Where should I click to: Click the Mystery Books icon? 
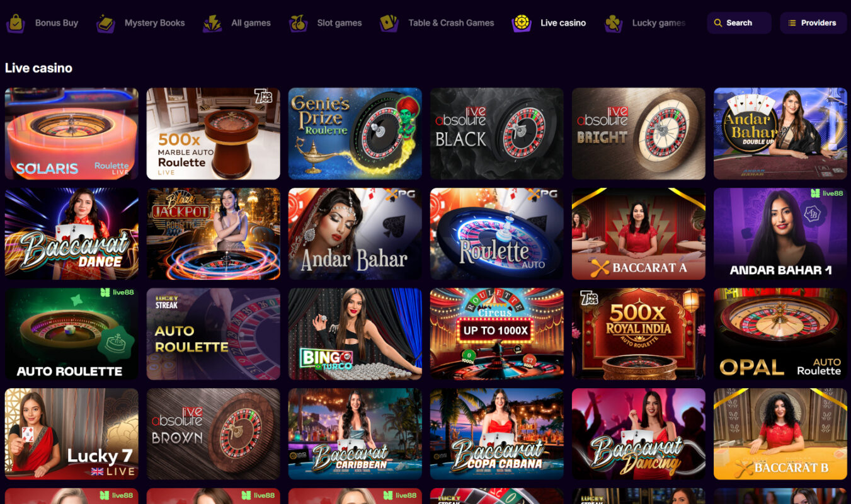click(x=105, y=23)
